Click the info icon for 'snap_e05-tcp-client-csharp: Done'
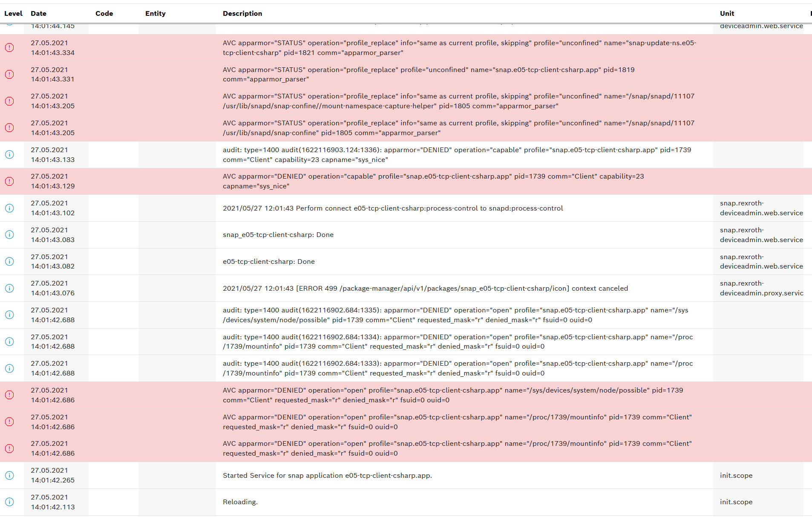Viewport: 812px width, 517px height. pyautogui.click(x=9, y=235)
